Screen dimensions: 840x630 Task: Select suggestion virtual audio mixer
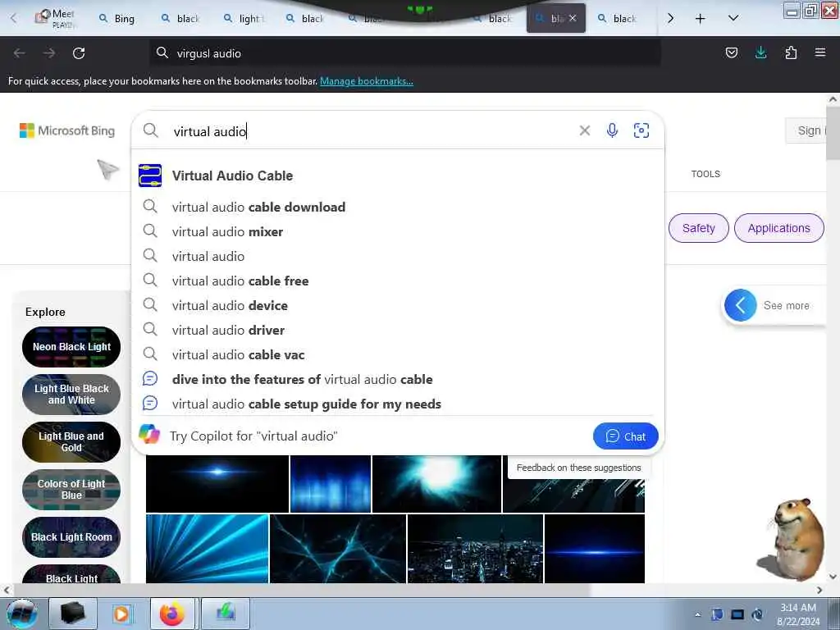pyautogui.click(x=398, y=231)
